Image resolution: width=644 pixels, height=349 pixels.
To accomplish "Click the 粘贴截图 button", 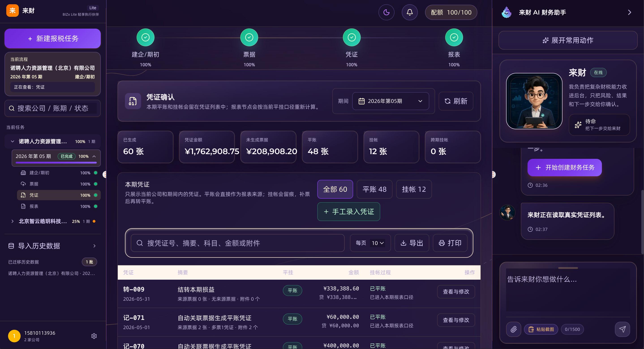I will [x=541, y=329].
